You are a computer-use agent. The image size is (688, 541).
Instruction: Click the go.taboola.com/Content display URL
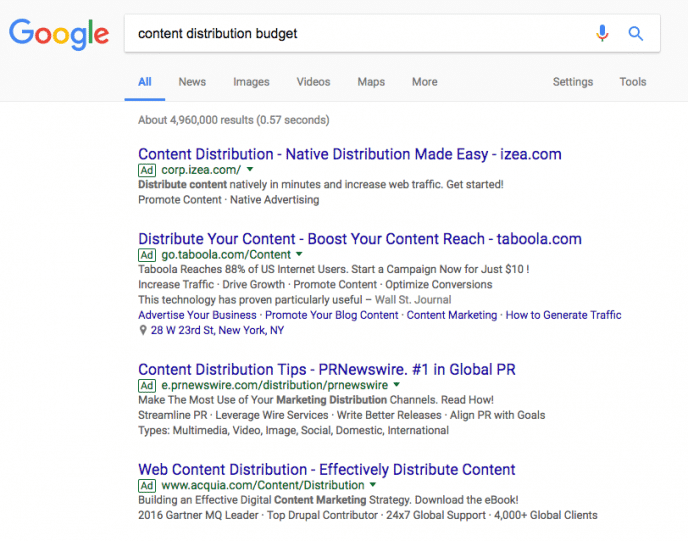point(226,254)
